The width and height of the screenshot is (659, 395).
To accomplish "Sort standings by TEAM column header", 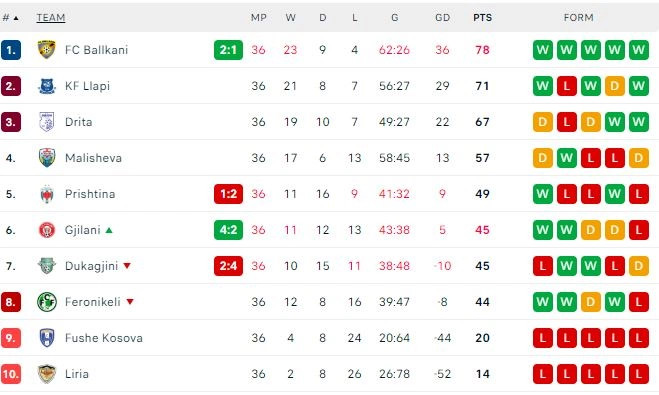I will (x=51, y=18).
